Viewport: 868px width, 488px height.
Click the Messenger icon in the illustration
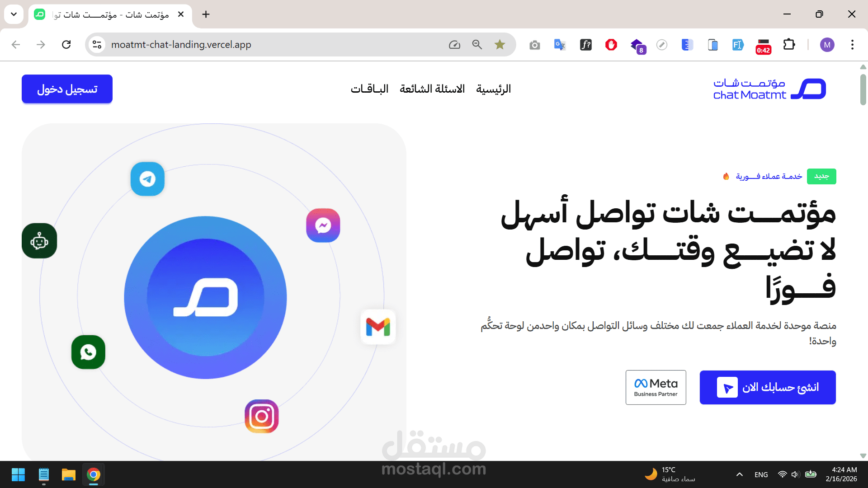[323, 225]
